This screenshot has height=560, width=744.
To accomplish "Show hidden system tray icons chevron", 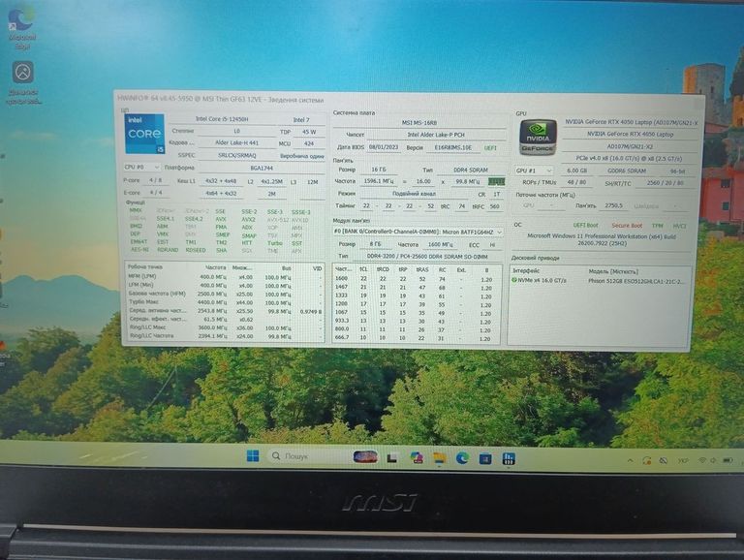I will 630,460.
